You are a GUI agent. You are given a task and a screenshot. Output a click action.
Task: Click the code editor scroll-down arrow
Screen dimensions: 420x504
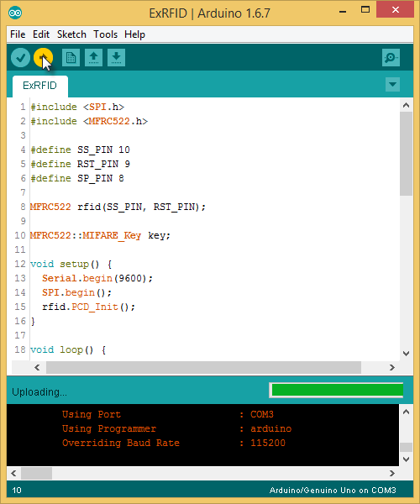406,354
